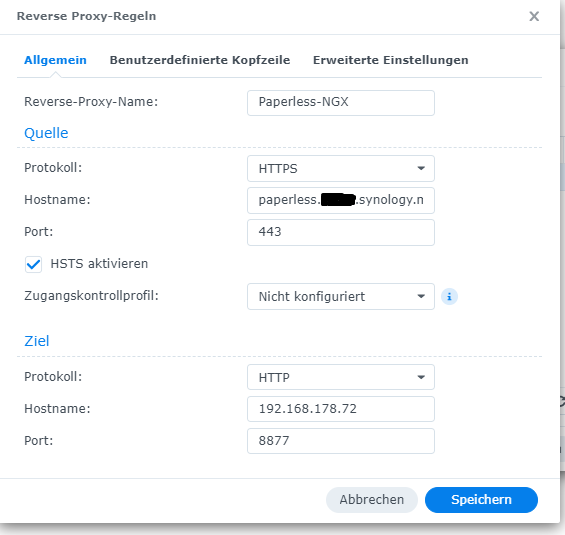Viewport: 565px width, 535px height.
Task: Select the Allgemein tab
Action: click(55, 60)
